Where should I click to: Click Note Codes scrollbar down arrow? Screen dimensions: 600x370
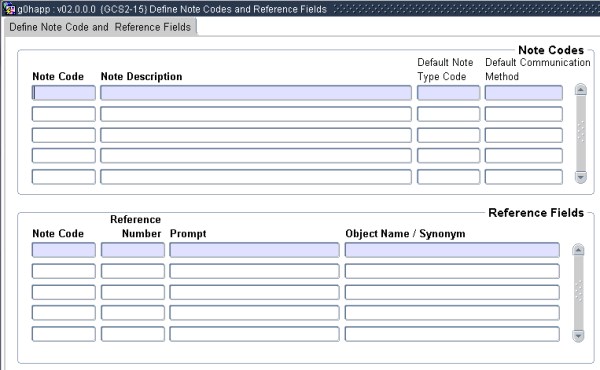pos(581,177)
